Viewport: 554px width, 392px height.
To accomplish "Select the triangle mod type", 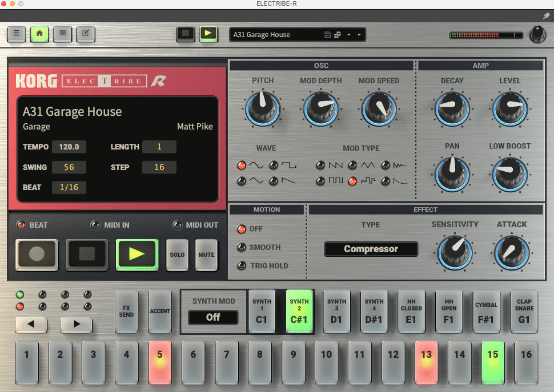I will [352, 165].
